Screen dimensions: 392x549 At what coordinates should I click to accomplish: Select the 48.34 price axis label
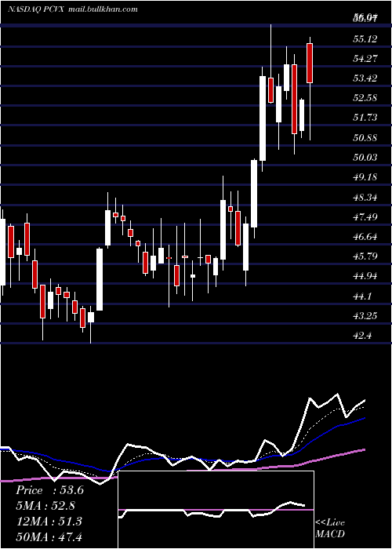[365, 198]
